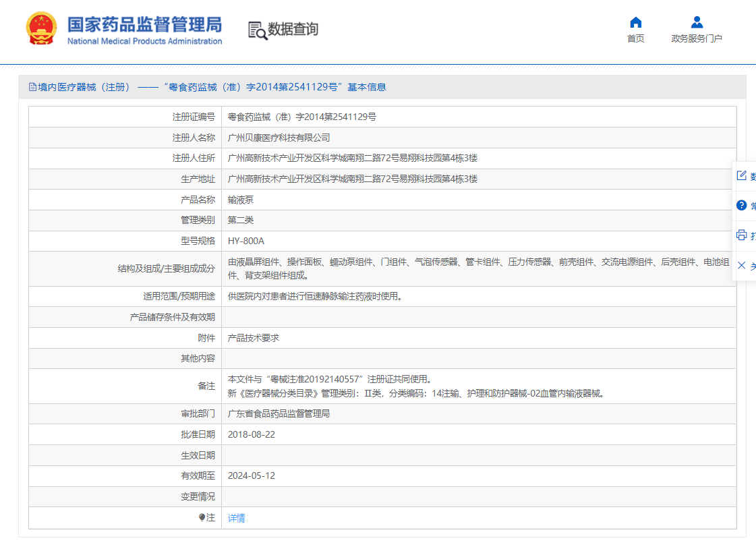Click the 注册人住所 label
756x549 pixels.
pos(194,158)
